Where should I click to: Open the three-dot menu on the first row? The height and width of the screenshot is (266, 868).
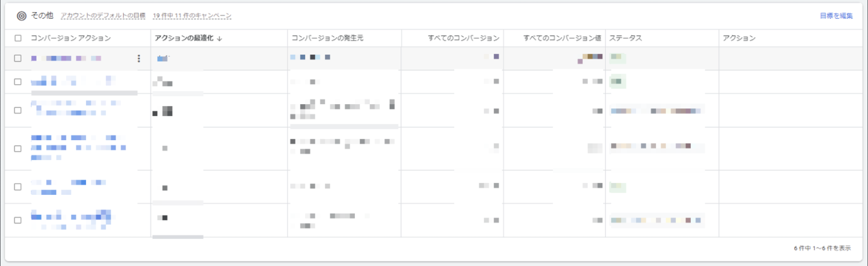(139, 59)
